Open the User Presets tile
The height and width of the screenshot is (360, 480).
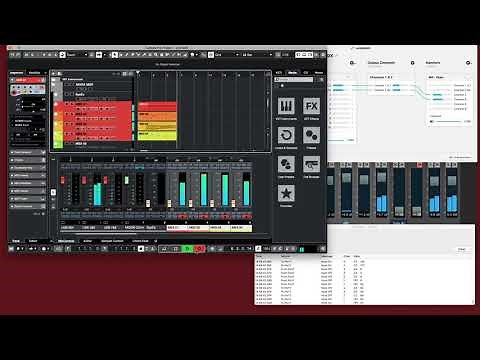coord(286,164)
